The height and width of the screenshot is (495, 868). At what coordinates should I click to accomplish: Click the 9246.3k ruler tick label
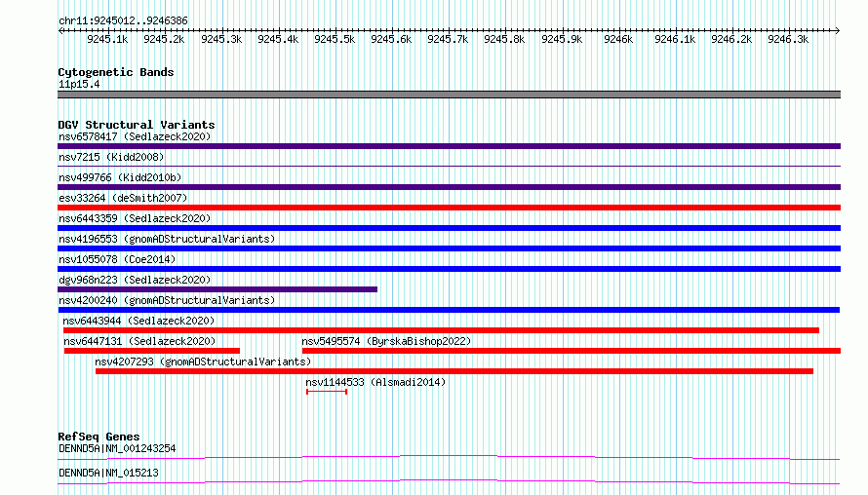788,39
